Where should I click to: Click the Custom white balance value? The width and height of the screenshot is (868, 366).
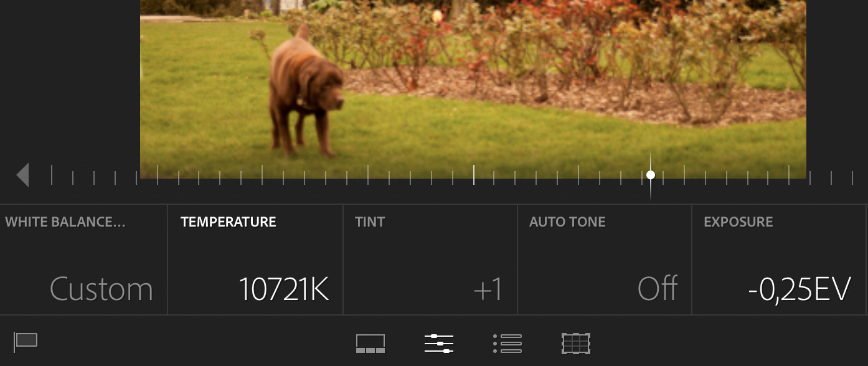pos(101,289)
